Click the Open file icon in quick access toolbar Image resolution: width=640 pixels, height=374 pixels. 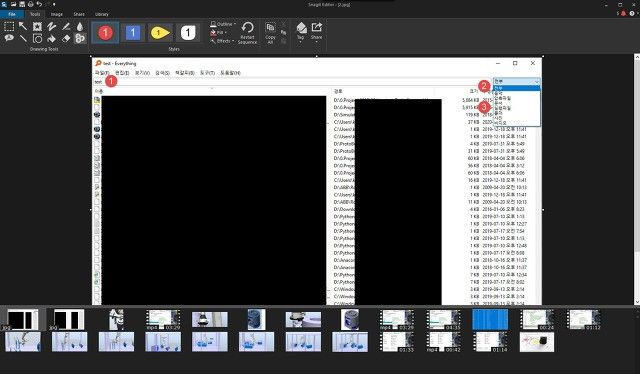(14, 4)
